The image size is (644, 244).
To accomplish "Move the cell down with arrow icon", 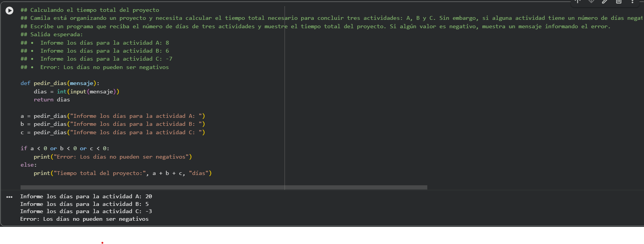I will [591, 1].
